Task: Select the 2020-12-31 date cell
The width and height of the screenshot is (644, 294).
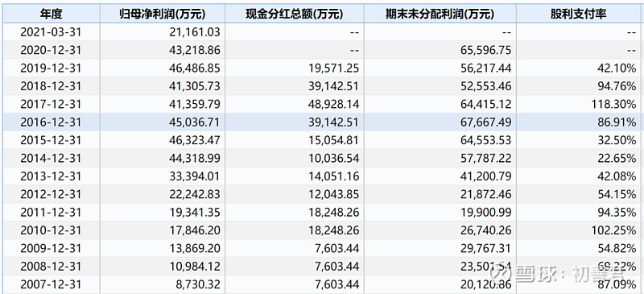Action: pyautogui.click(x=51, y=50)
